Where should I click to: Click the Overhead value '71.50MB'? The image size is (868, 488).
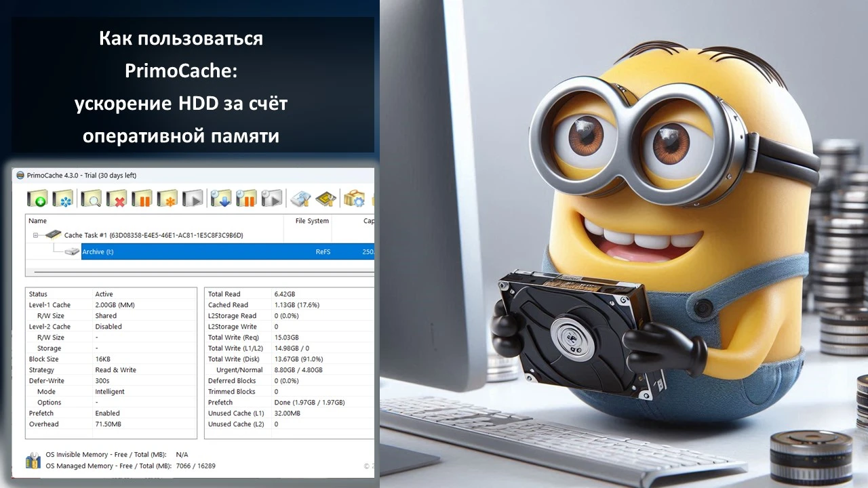(x=108, y=424)
